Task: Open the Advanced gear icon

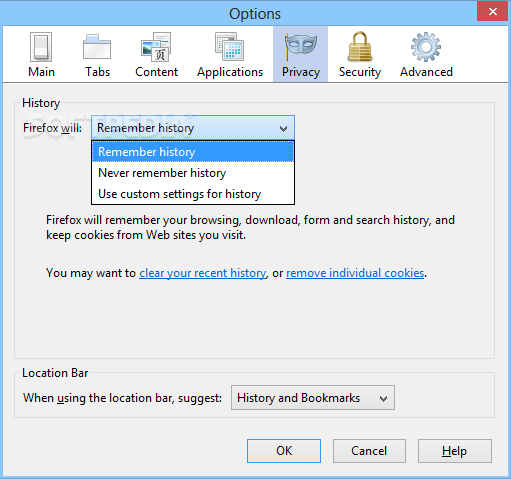Action: click(426, 47)
